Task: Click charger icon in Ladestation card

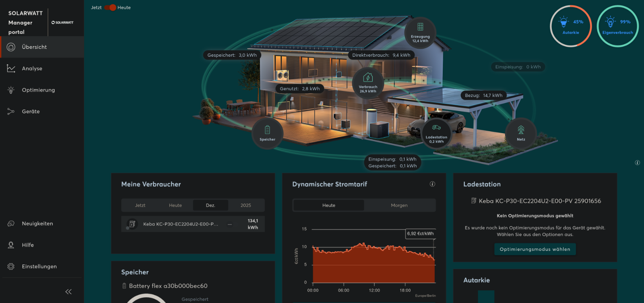Action: click(474, 201)
